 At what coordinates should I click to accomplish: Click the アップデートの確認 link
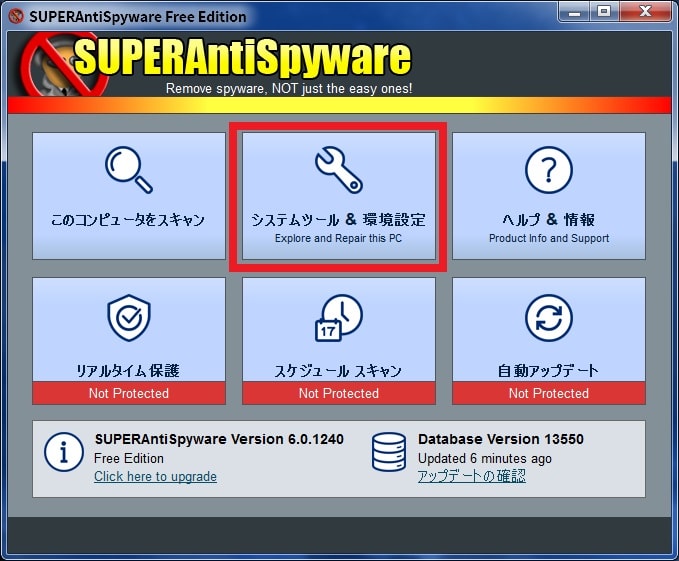pyautogui.click(x=472, y=476)
